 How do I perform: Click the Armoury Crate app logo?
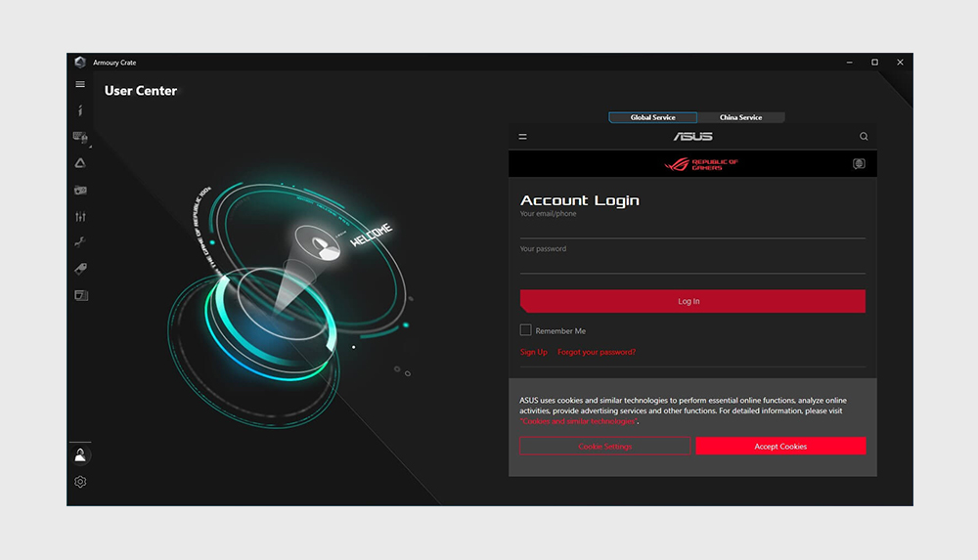[80, 62]
